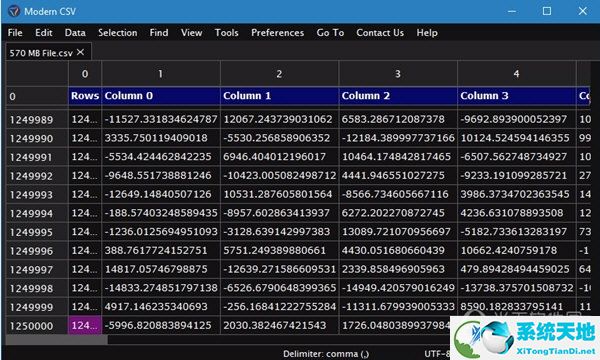Click cell 12067.243739031062
Screen dimensions: 600x360
coord(279,119)
